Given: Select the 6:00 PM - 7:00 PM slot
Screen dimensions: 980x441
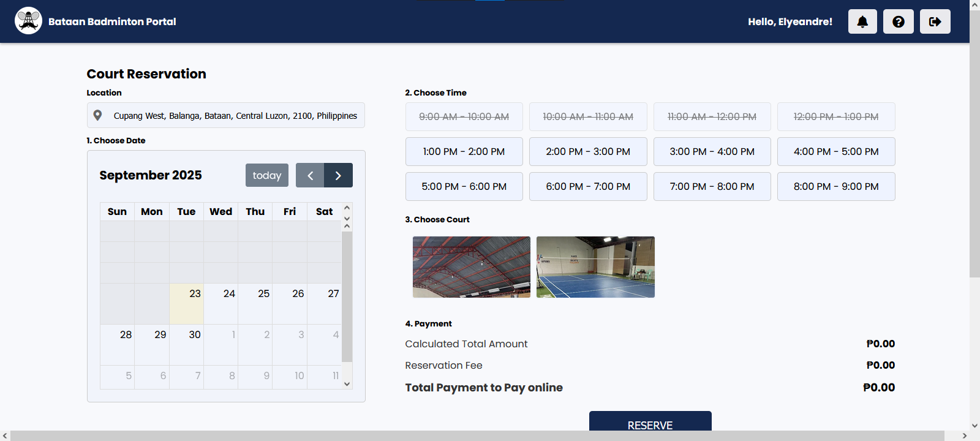Looking at the screenshot, I should [x=588, y=186].
